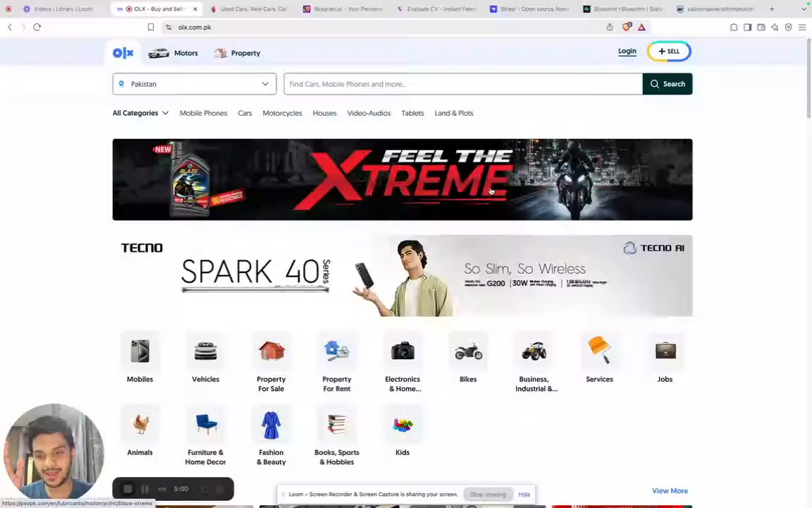
Task: Click the Brave rewards triangle icon
Action: click(x=641, y=27)
